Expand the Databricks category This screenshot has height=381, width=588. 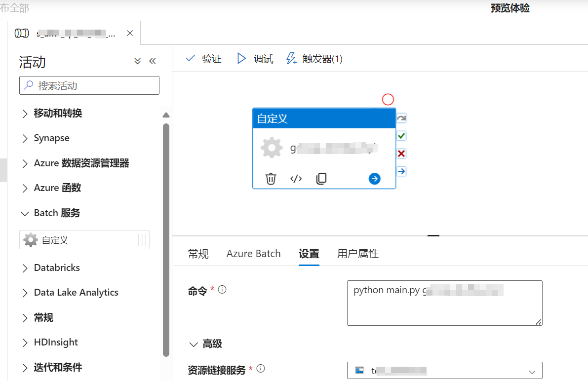25,268
